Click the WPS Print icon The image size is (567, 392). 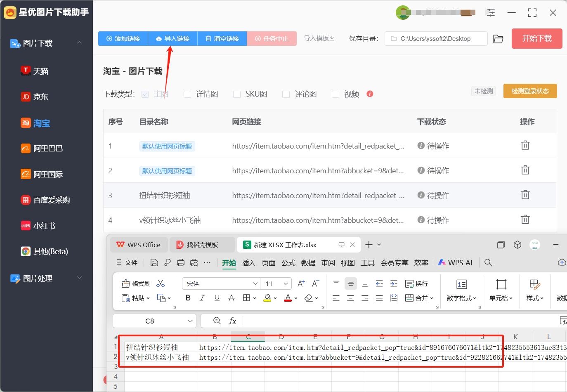[x=181, y=262]
